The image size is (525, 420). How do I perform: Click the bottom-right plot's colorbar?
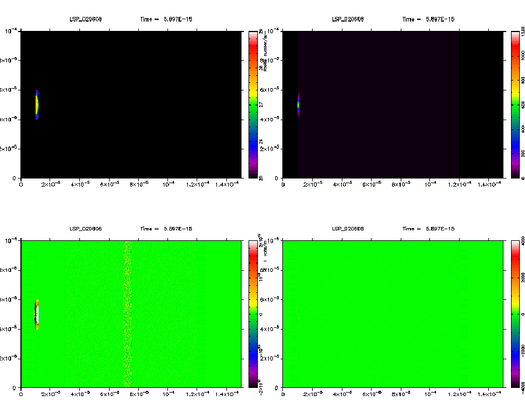(515, 314)
